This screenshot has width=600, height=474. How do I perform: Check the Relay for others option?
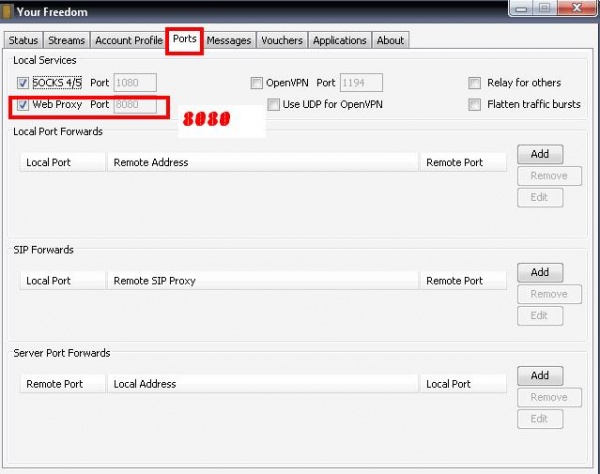tap(474, 83)
